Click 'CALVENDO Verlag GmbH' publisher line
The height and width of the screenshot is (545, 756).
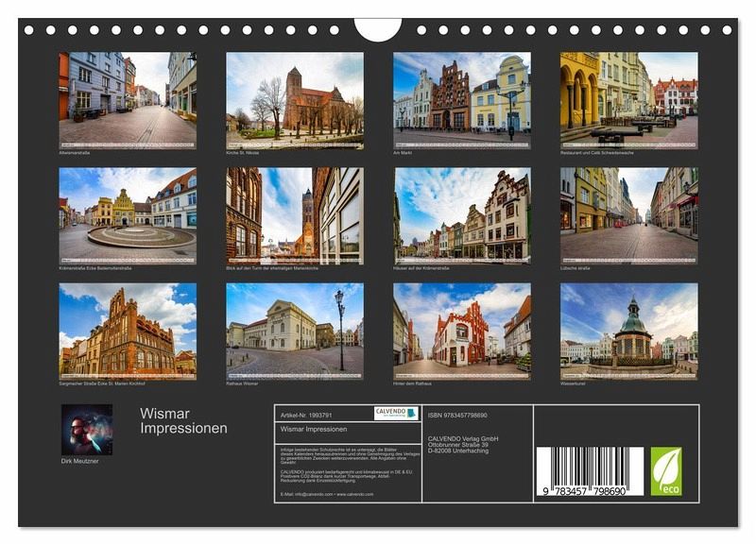pyautogui.click(x=463, y=438)
